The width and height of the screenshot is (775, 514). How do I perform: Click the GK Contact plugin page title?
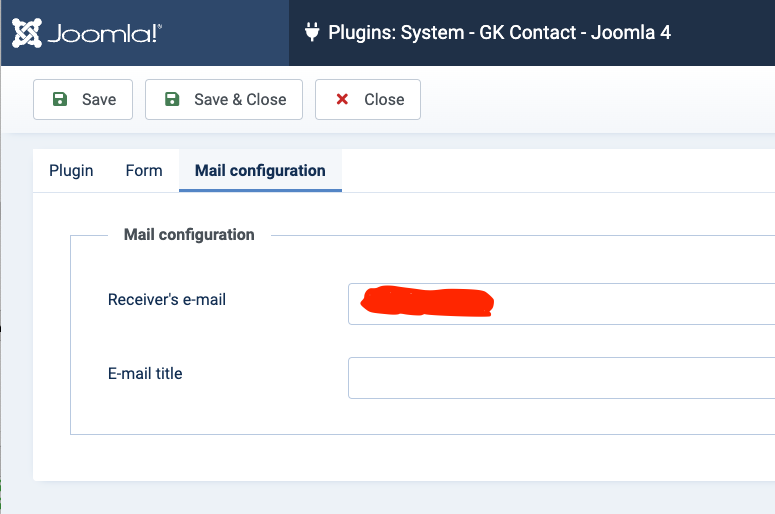pyautogui.click(x=500, y=33)
